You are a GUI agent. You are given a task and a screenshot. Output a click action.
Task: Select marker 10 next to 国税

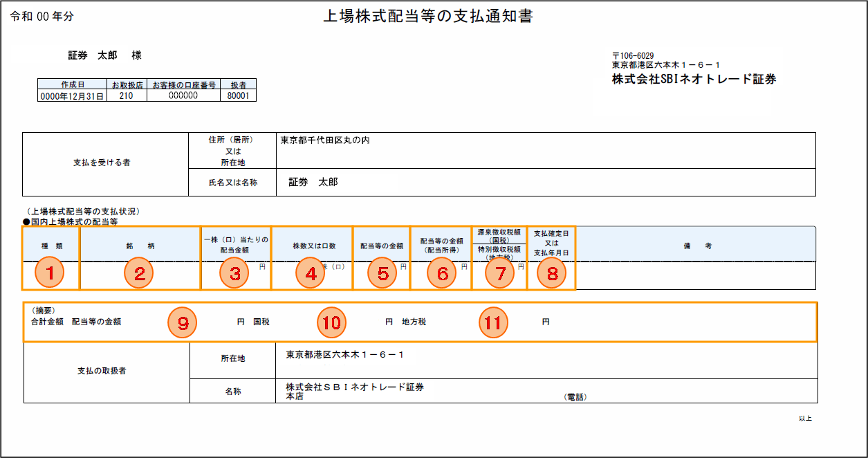[331, 322]
